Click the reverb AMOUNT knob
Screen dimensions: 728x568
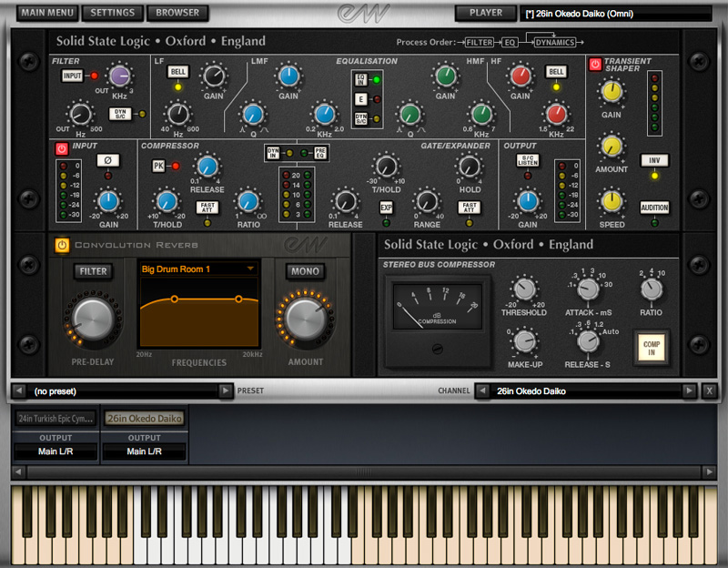coord(305,319)
